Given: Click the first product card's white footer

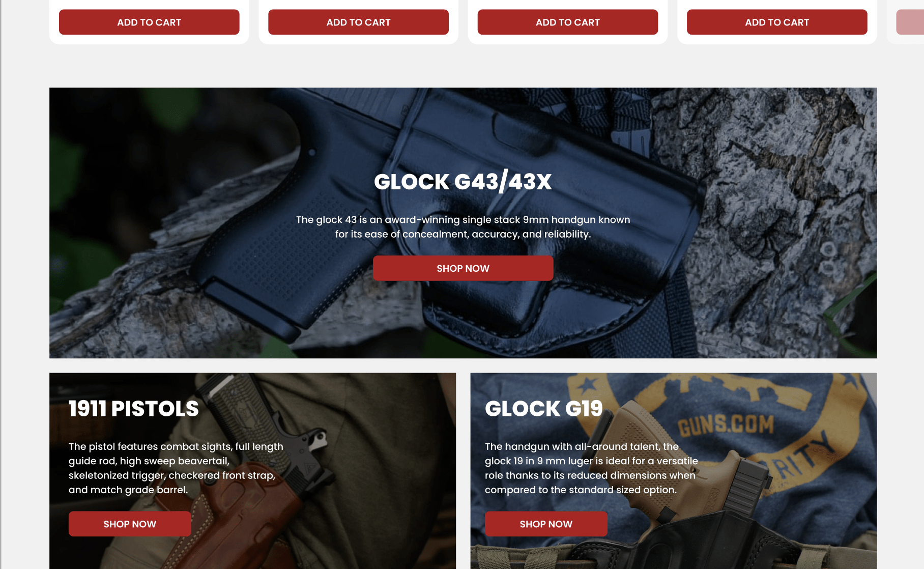Looking at the screenshot, I should pyautogui.click(x=149, y=39).
